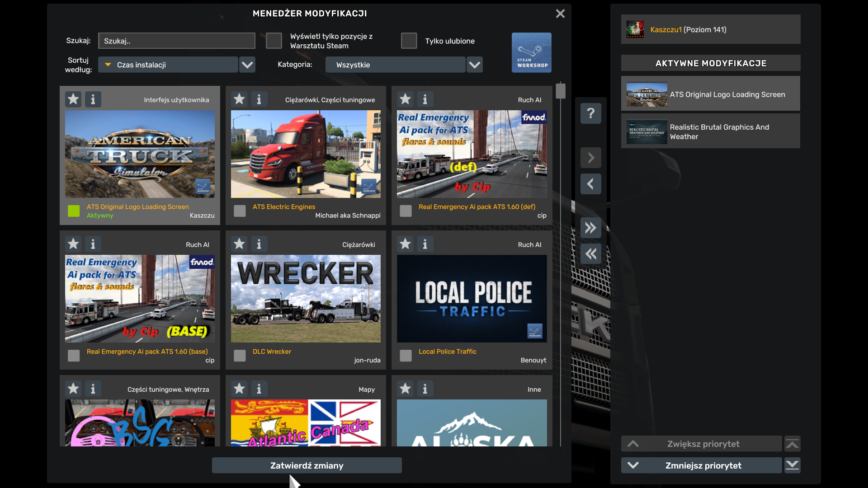This screenshot has width=868, height=488.
Task: Enable ATS Electric Engines checkbox
Action: 240,211
